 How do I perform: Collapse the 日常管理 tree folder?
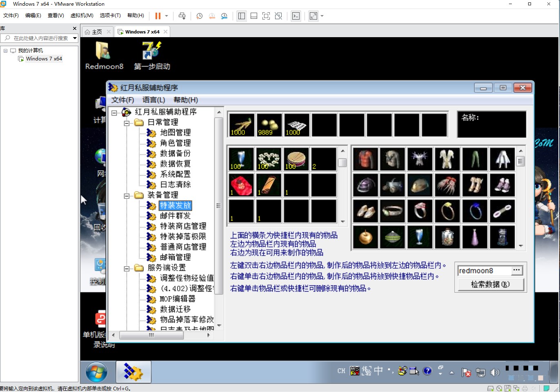click(x=127, y=123)
